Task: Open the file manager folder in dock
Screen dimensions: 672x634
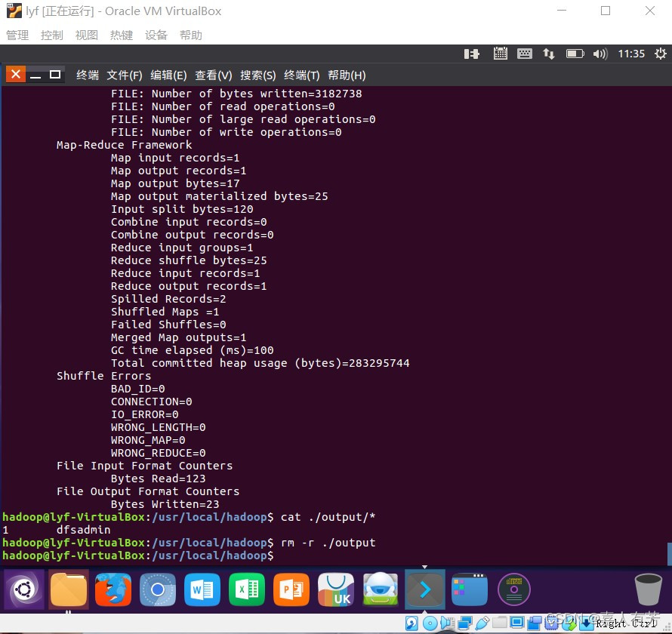Action: (x=69, y=590)
